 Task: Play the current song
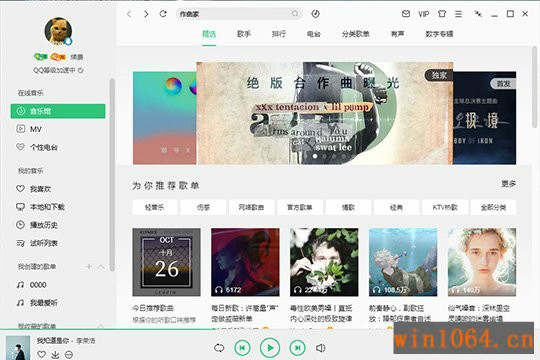pyautogui.click(x=270, y=348)
